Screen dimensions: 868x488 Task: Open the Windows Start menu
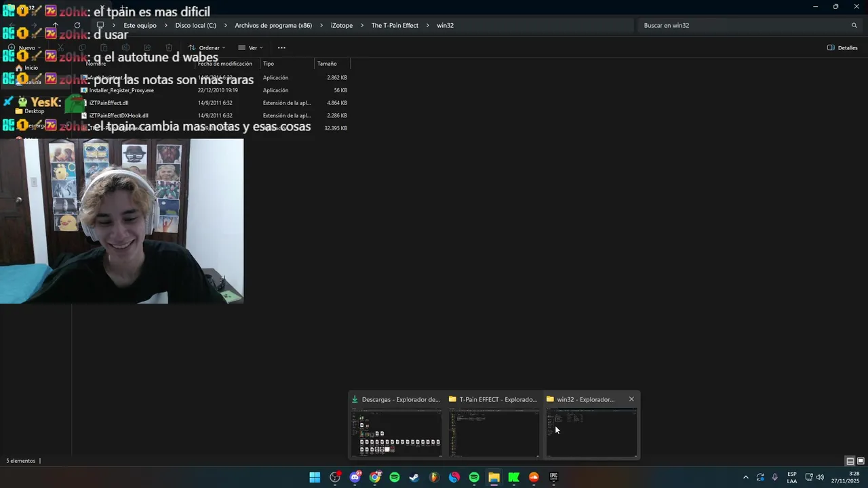[x=315, y=477]
